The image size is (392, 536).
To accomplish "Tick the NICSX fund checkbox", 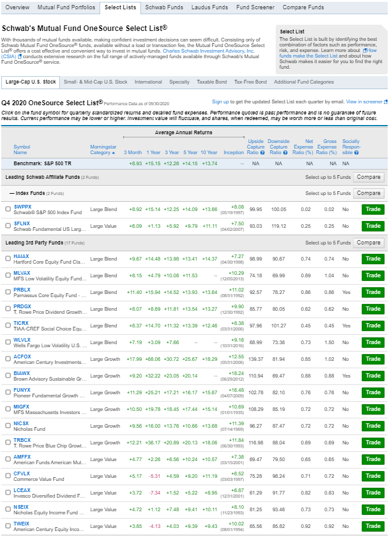I will [x=8, y=426].
